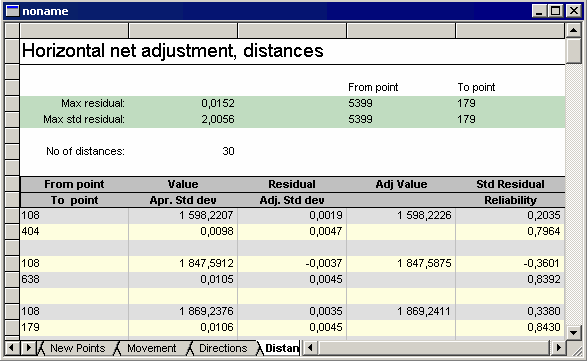Viewport: 587px width, 361px height.
Task: Click the column header above the 'Value' column
Action: pos(183,30)
